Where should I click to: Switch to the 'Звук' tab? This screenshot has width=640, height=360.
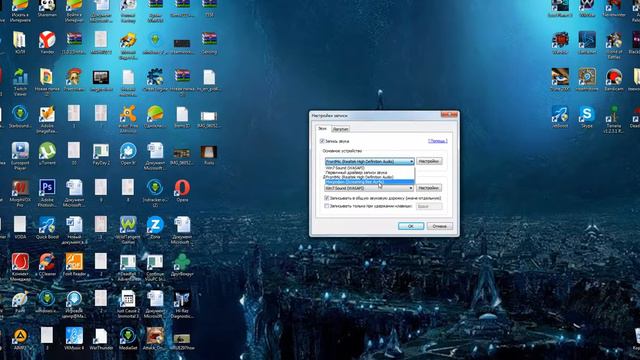(322, 129)
